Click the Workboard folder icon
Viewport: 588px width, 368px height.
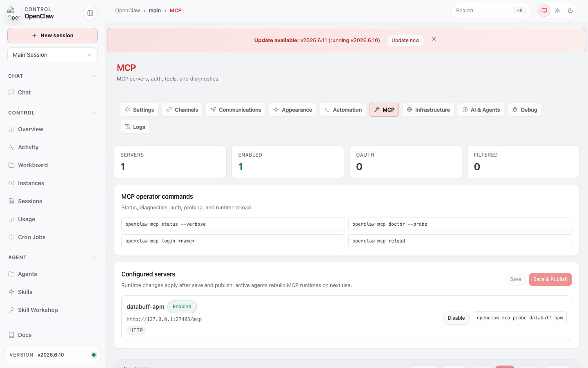pyautogui.click(x=11, y=165)
